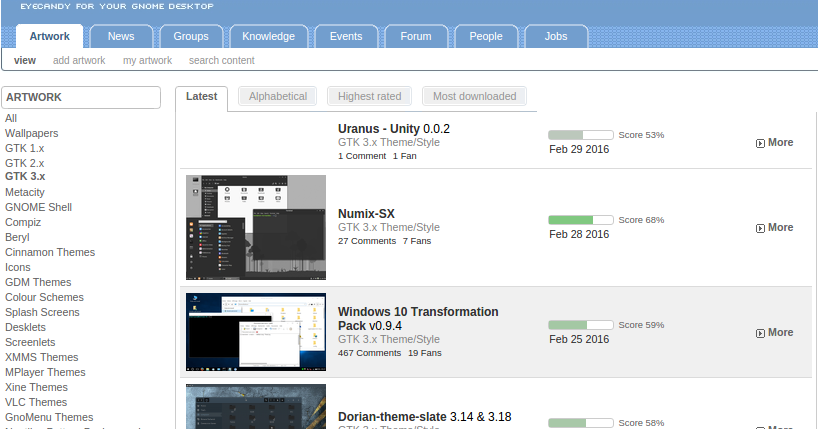The image size is (818, 429).
Task: Click More arrow icon for Windows 10 Pack
Action: [760, 333]
